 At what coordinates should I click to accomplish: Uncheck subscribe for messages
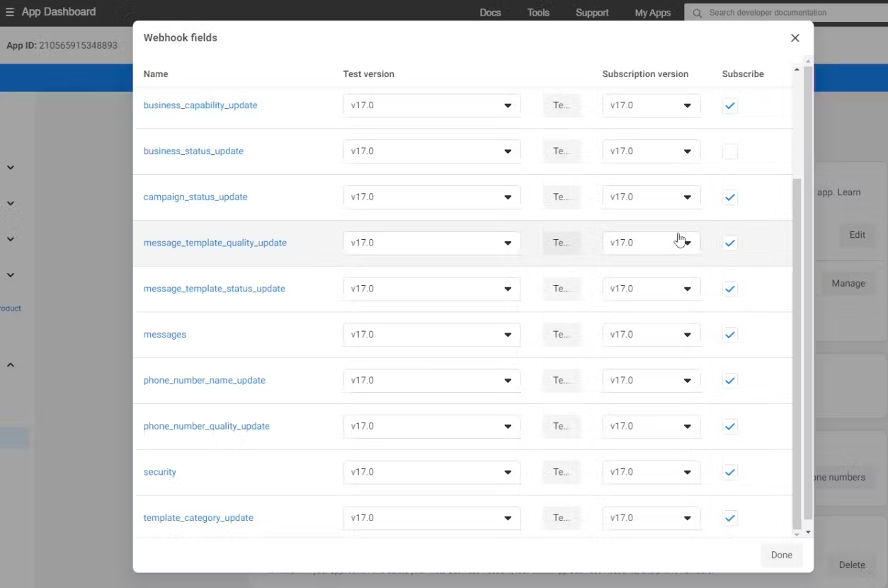coord(730,335)
